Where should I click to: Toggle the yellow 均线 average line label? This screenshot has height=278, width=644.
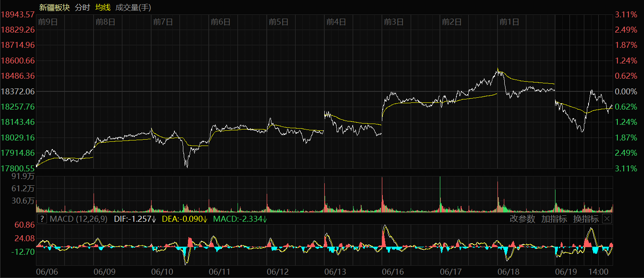pos(103,8)
